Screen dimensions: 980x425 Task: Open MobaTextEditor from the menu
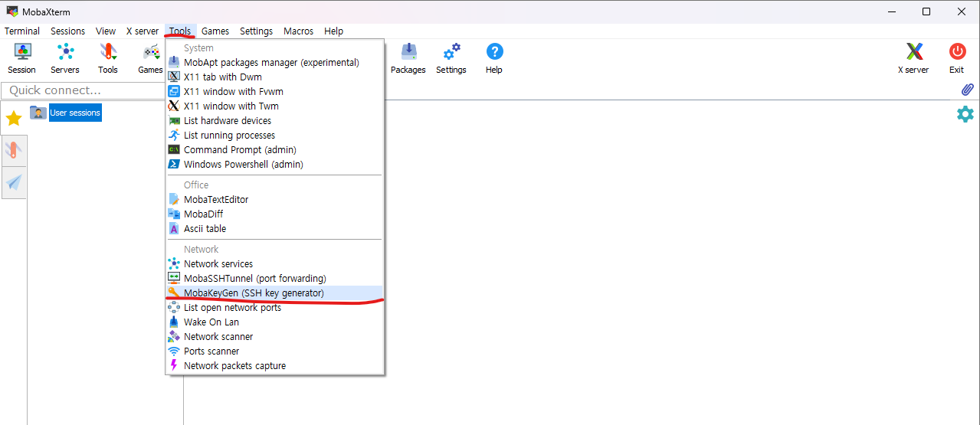pos(274,200)
